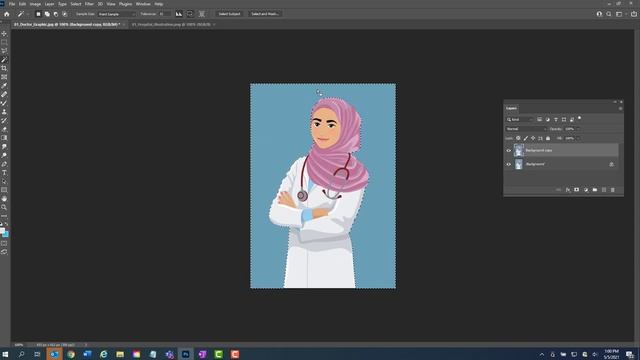The image size is (640, 360).
Task: Select the Pen tool
Action: tap(4, 164)
